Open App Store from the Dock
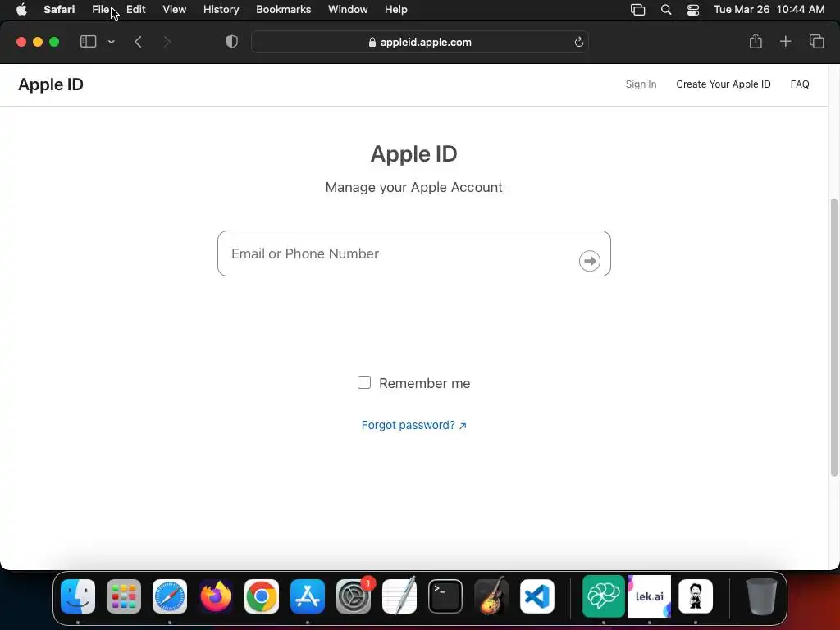Viewport: 840px width, 630px height. click(x=308, y=596)
